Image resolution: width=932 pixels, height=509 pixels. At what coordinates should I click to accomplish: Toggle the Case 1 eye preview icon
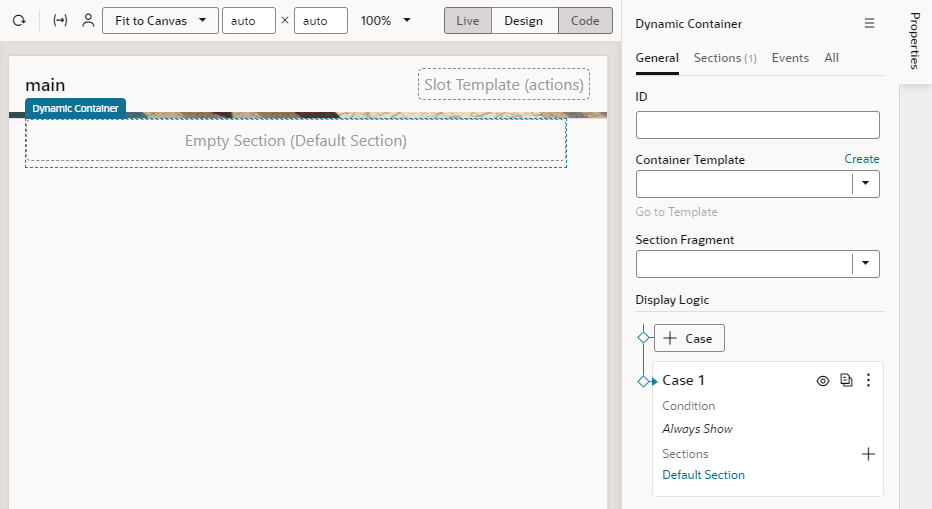coord(823,381)
